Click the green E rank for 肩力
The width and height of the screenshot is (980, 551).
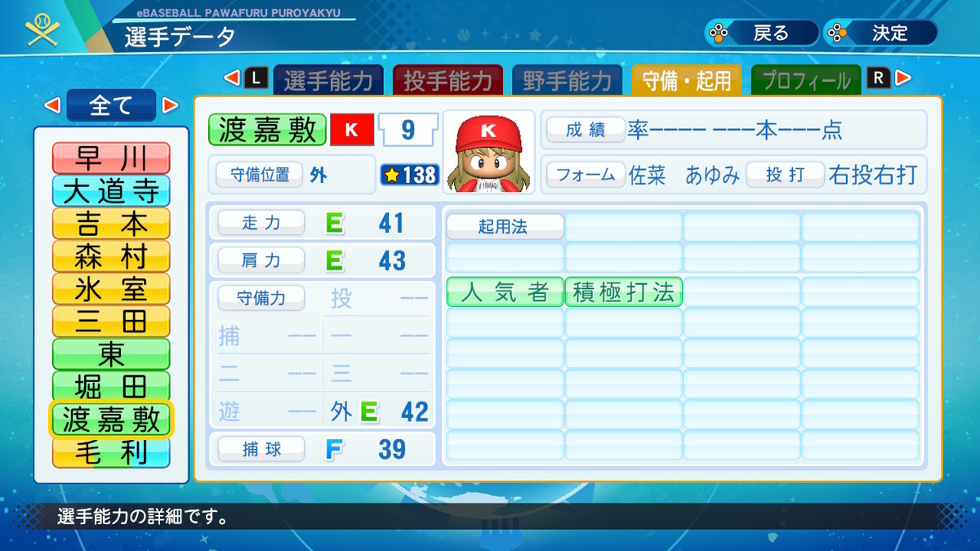[x=334, y=260]
